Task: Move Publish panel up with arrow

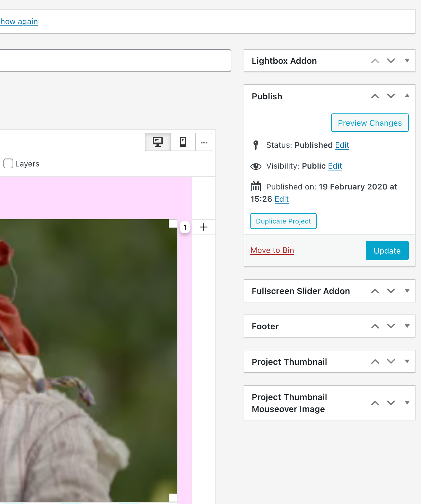Action: [375, 96]
